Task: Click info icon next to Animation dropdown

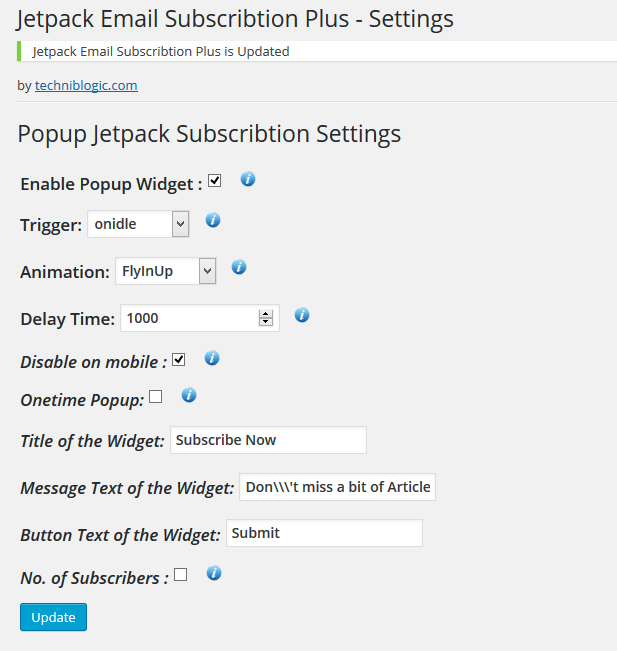Action: [x=239, y=267]
